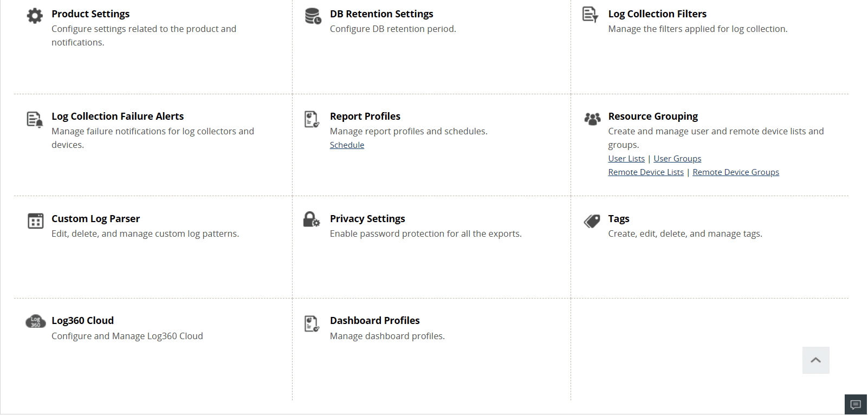Open the Schedule link under Report Profiles
The width and height of the screenshot is (868, 415).
pos(347,145)
